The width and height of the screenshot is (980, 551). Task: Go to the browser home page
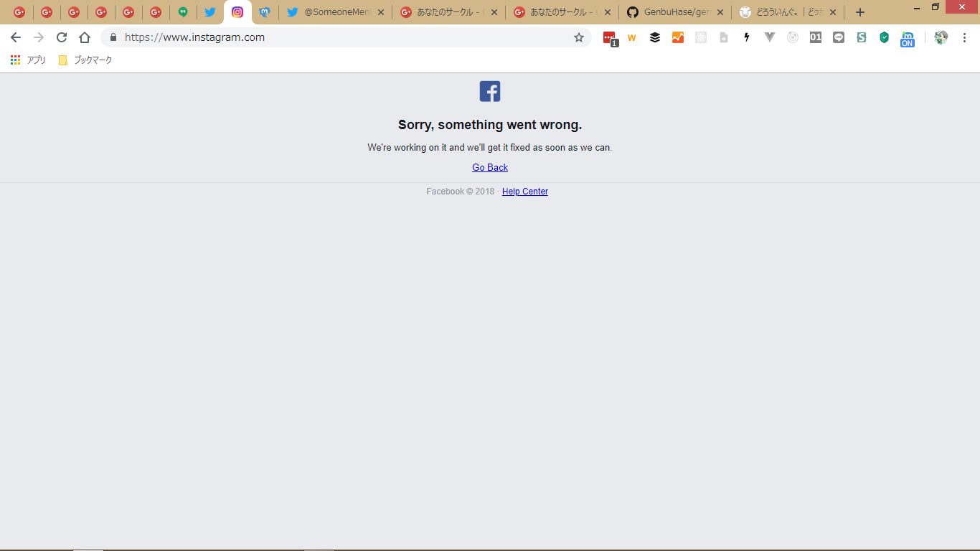(85, 37)
